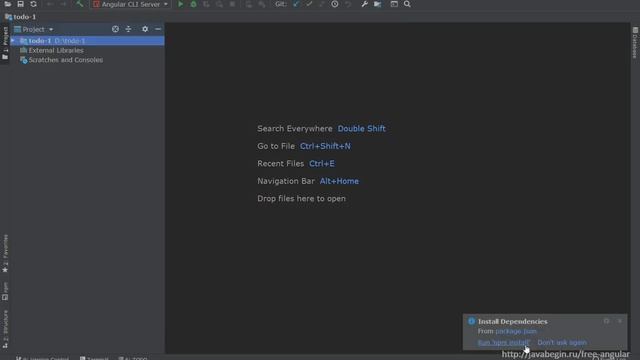Image resolution: width=640 pixels, height=360 pixels.
Task: Click the Build project hammer icon
Action: pos(80,4)
